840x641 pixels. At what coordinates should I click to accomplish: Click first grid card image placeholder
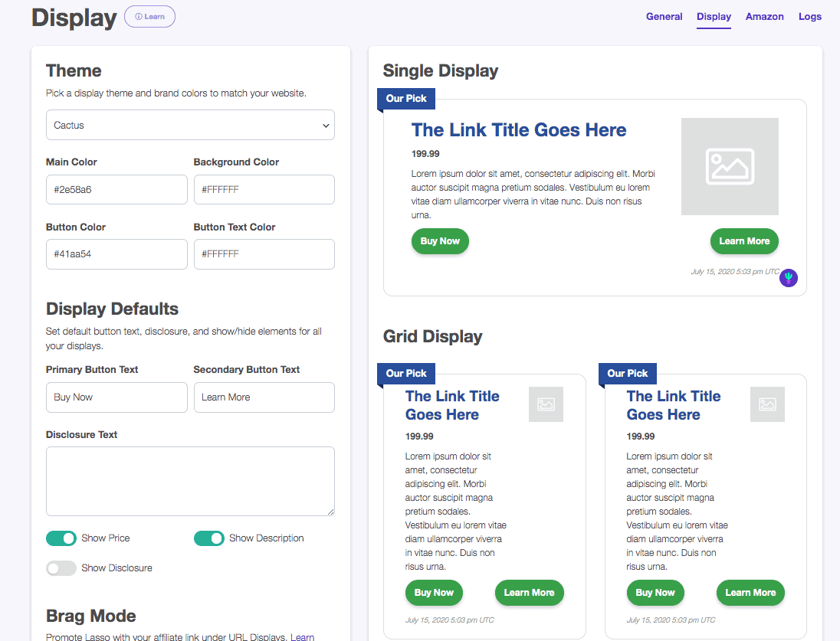546,404
